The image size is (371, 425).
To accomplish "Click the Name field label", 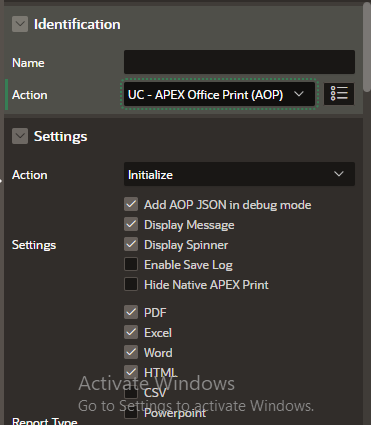I will click(28, 63).
